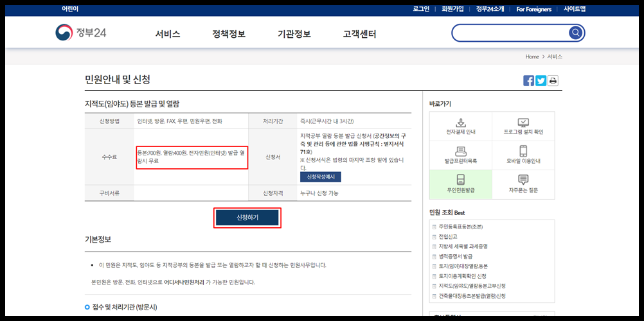Click the 민원 조회 Best heading

447,213
